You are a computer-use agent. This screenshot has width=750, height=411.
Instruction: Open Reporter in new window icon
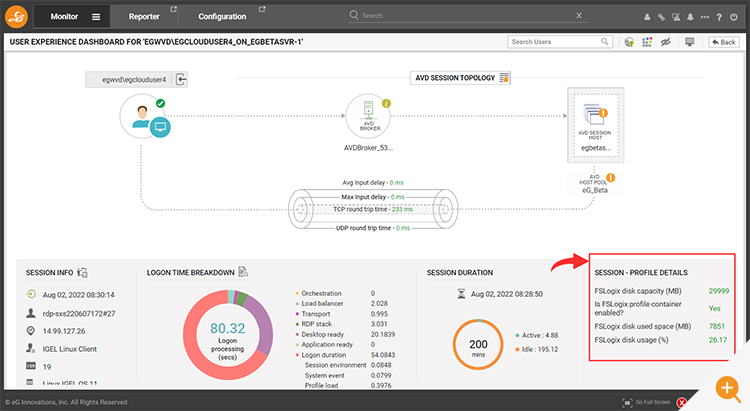[174, 9]
